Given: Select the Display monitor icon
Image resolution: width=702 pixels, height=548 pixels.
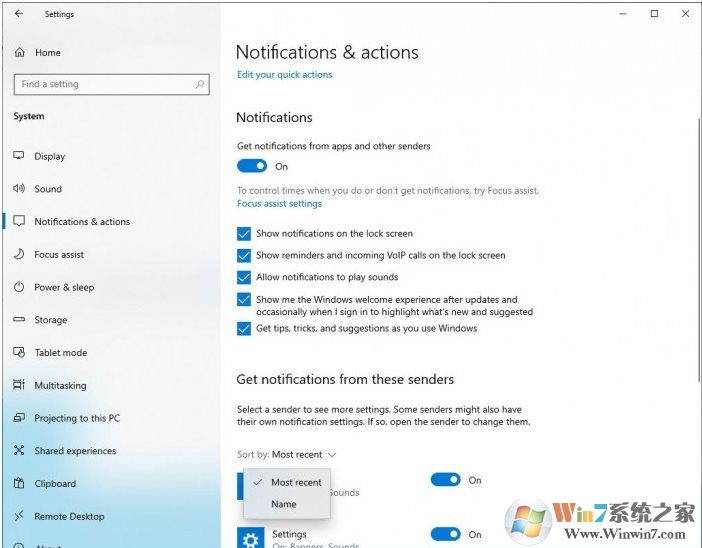Looking at the screenshot, I should [19, 156].
